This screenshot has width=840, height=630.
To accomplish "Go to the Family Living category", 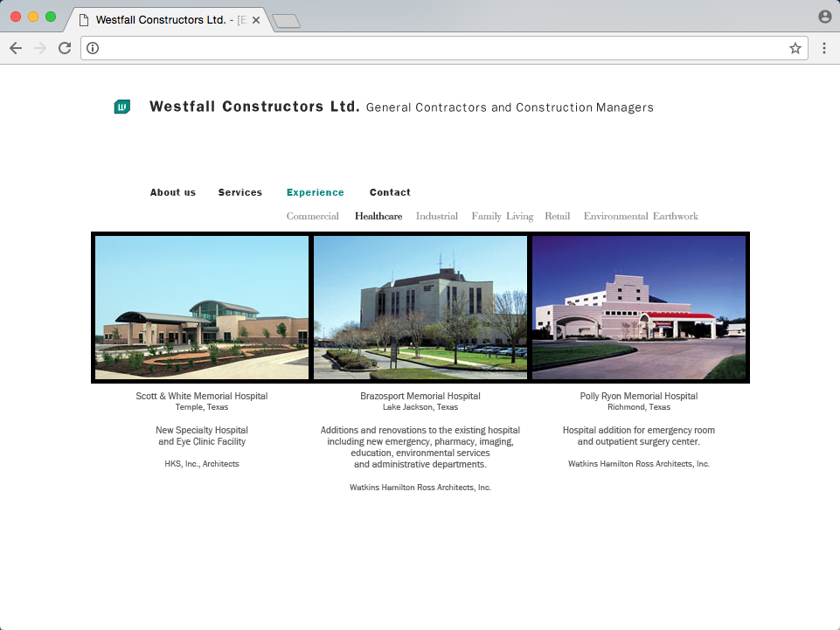I will click(x=503, y=217).
